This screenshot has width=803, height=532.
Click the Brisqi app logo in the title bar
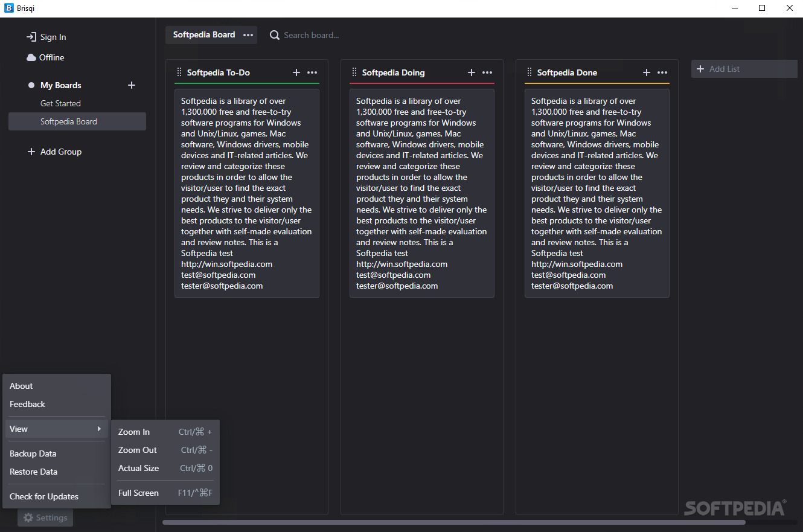[x=9, y=8]
